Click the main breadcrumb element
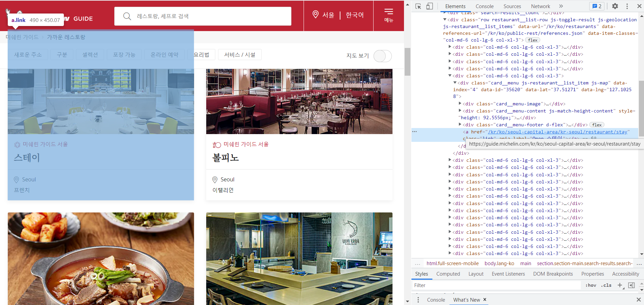 click(525, 263)
